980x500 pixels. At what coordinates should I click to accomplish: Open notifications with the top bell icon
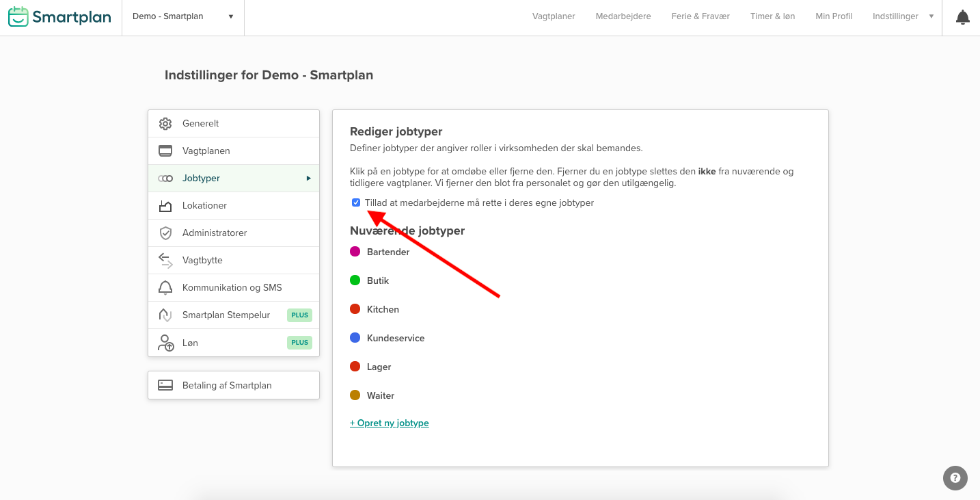(962, 17)
